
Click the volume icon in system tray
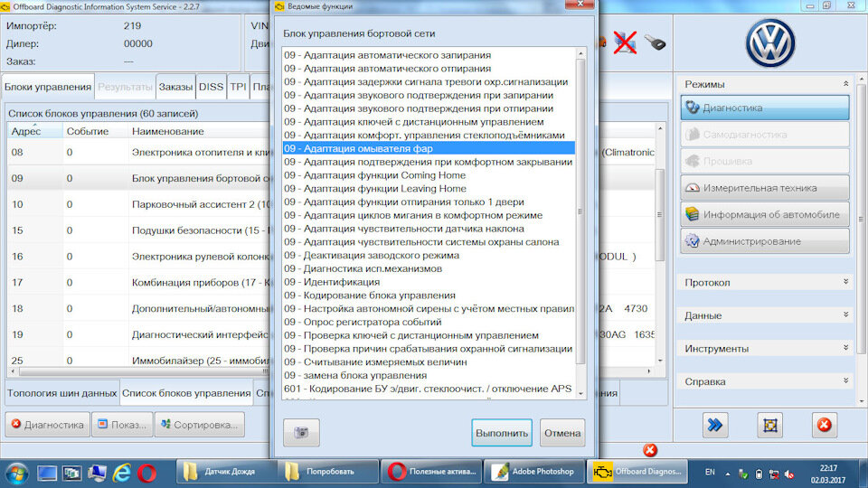[789, 474]
